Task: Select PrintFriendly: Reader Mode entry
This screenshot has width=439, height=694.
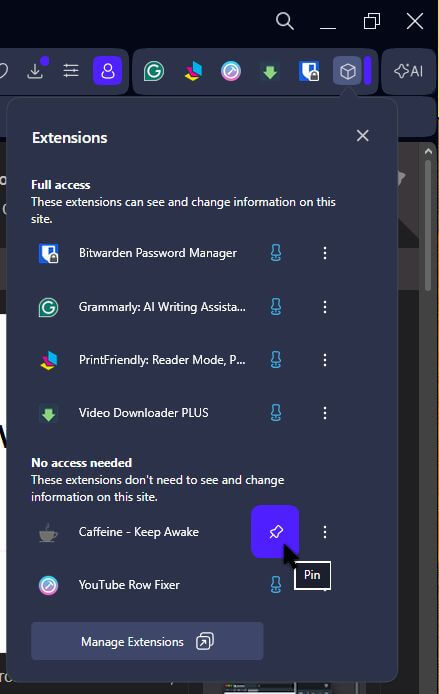Action: pos(162,360)
